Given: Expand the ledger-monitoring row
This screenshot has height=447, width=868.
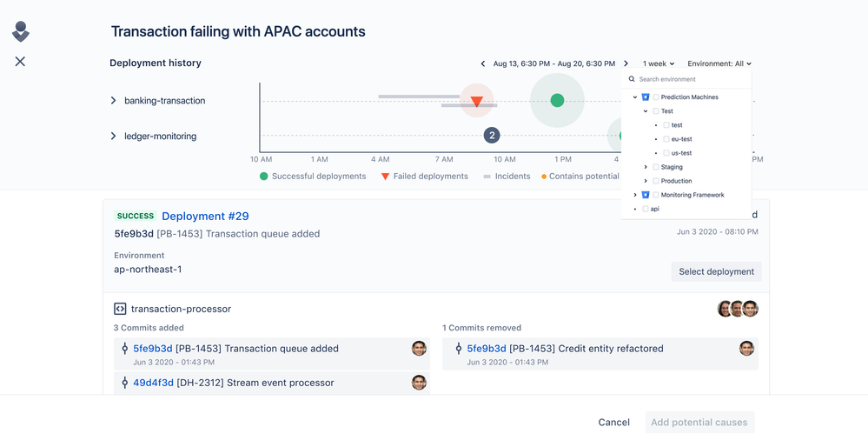Looking at the screenshot, I should click(x=114, y=136).
